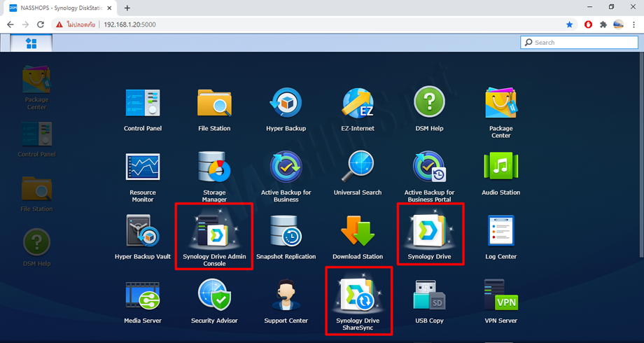The image size is (644, 343).
Task: Go forward in browser history
Action: point(25,24)
